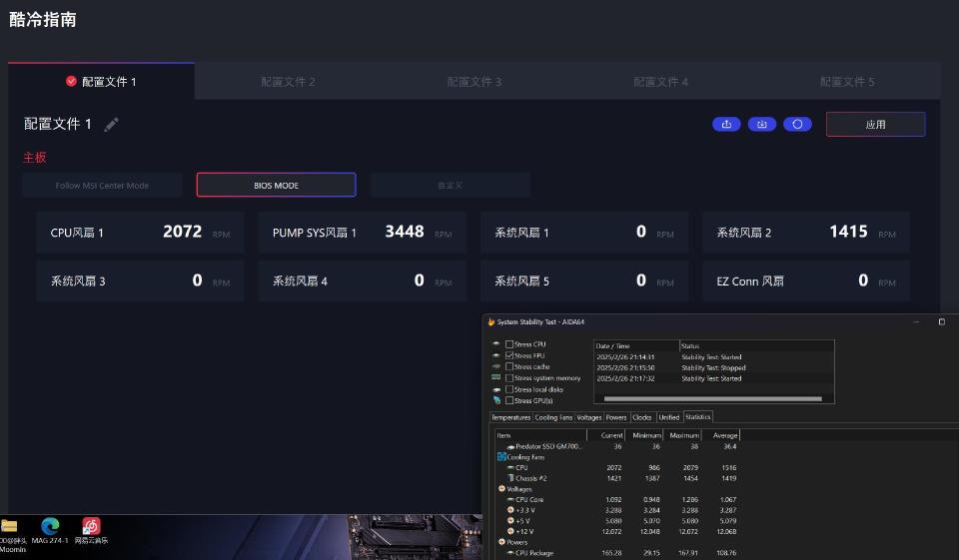Click the AIDA64 flame icon in the title bar
The height and width of the screenshot is (560, 959).
pos(491,321)
